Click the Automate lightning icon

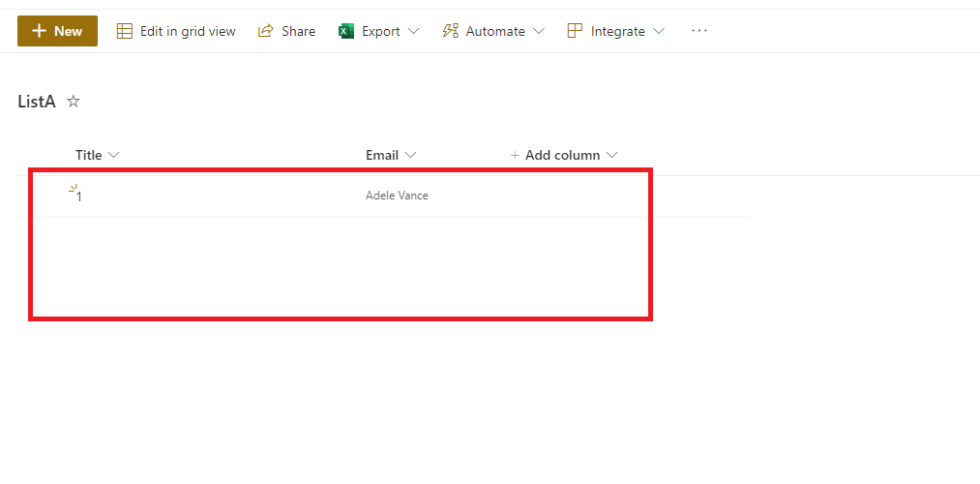(450, 31)
